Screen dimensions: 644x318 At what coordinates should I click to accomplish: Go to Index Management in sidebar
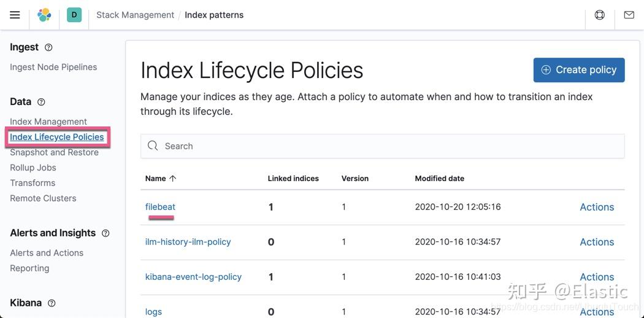click(x=48, y=122)
